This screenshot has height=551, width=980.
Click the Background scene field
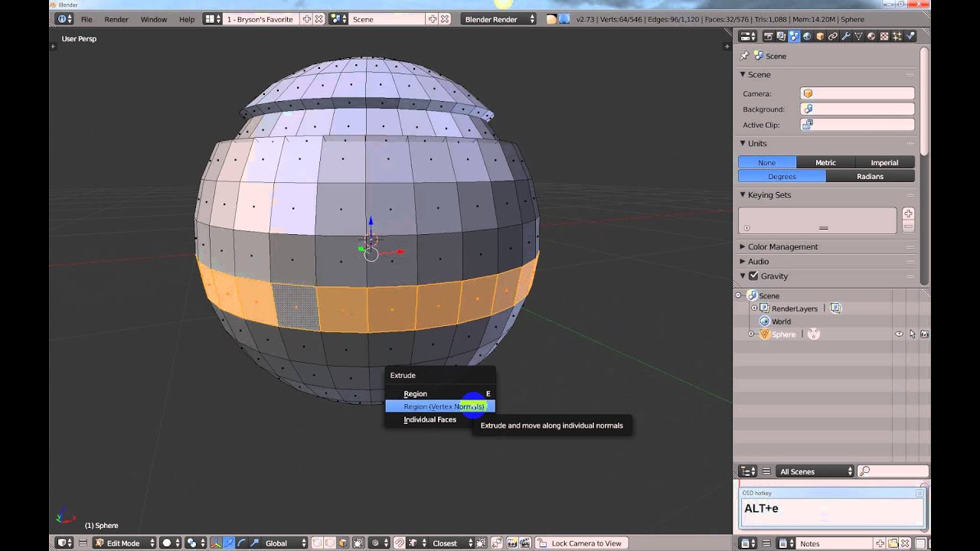pos(857,109)
